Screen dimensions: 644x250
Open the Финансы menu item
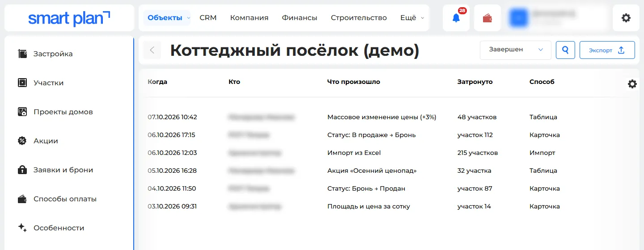tap(300, 18)
